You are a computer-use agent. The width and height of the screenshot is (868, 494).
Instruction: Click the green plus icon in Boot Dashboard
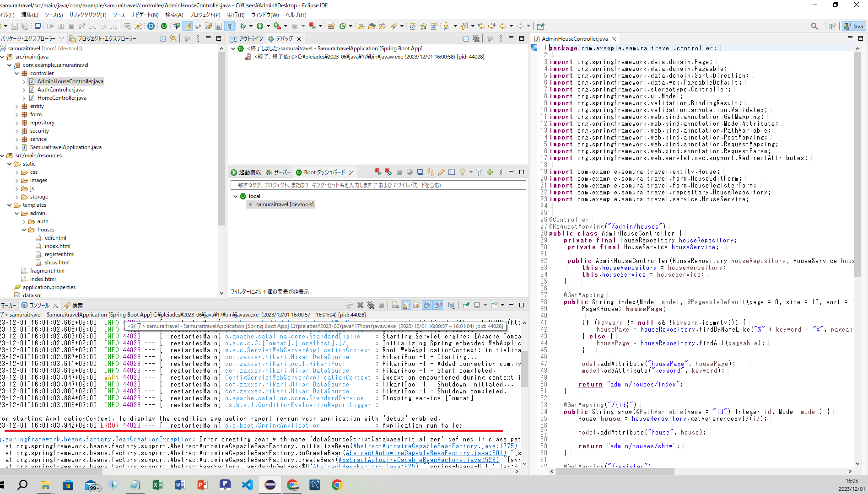point(490,172)
